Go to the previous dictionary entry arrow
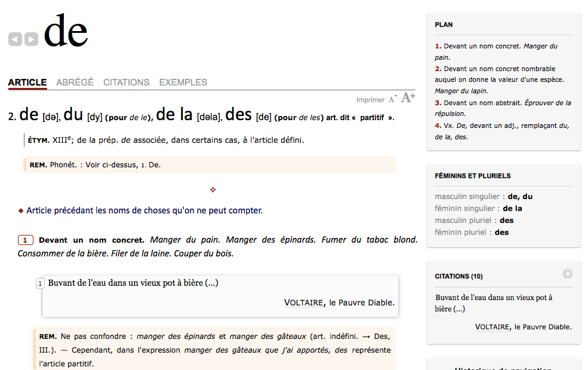 coord(15,39)
